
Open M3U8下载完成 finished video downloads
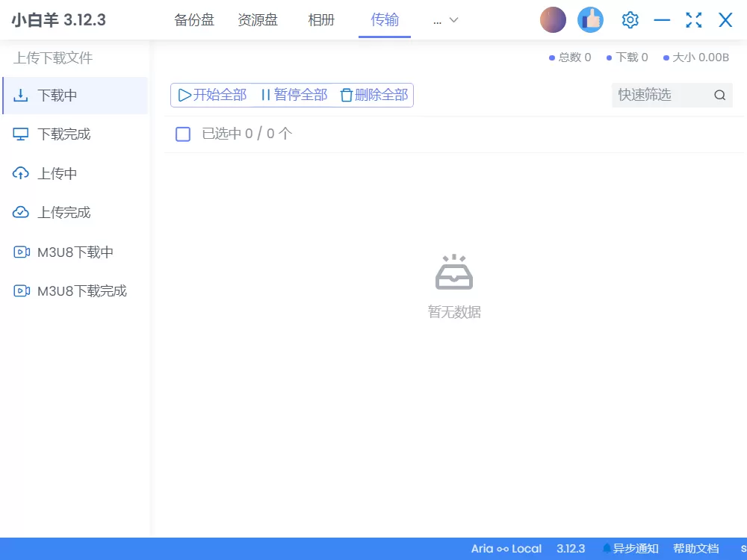81,290
